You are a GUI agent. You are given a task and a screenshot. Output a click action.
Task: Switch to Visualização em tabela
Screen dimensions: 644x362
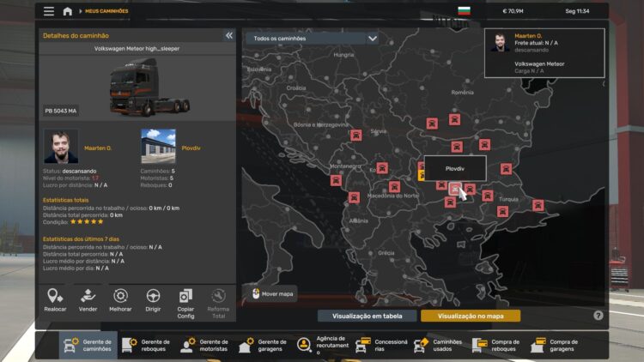pyautogui.click(x=367, y=316)
